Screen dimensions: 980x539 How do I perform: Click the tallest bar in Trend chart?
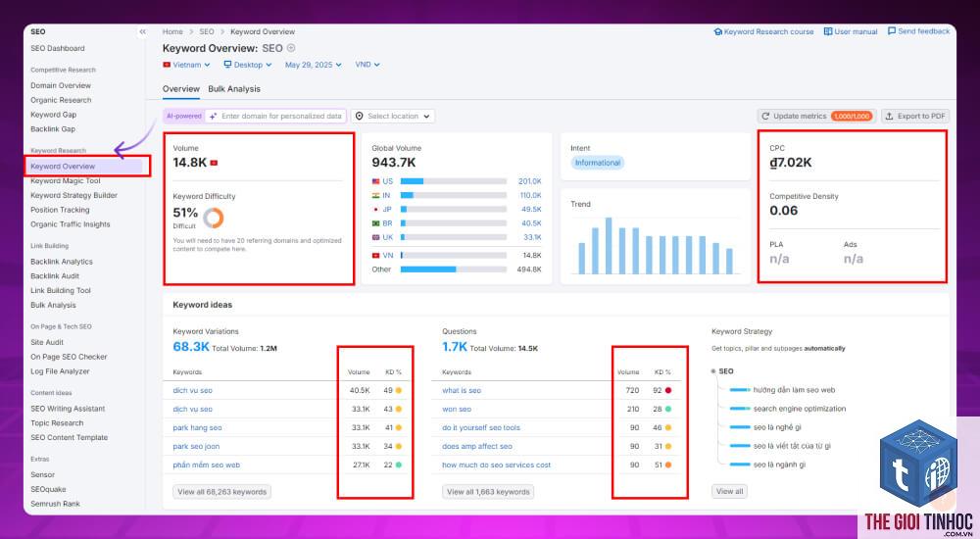[x=609, y=246]
